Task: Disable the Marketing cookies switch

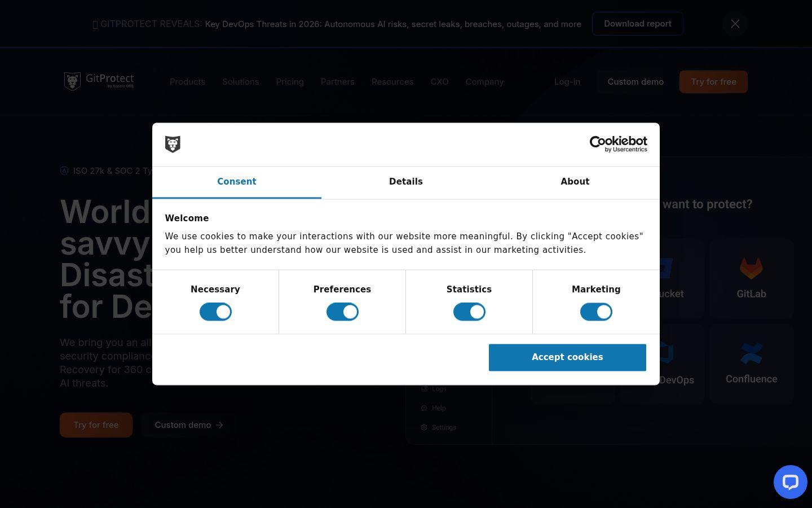Action: 596,312
